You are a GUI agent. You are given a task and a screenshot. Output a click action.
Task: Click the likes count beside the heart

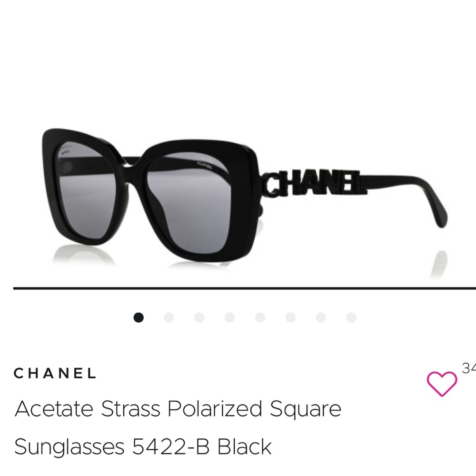[469, 368]
